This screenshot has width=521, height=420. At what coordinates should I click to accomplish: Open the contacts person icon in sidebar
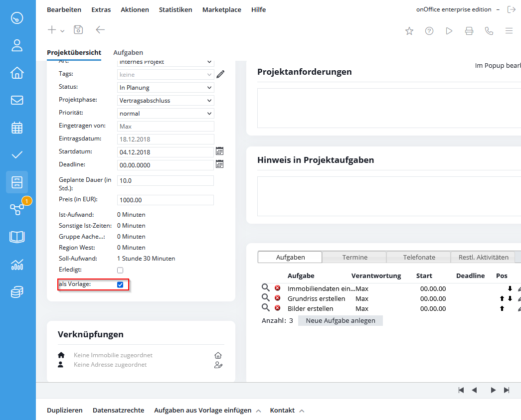click(17, 45)
